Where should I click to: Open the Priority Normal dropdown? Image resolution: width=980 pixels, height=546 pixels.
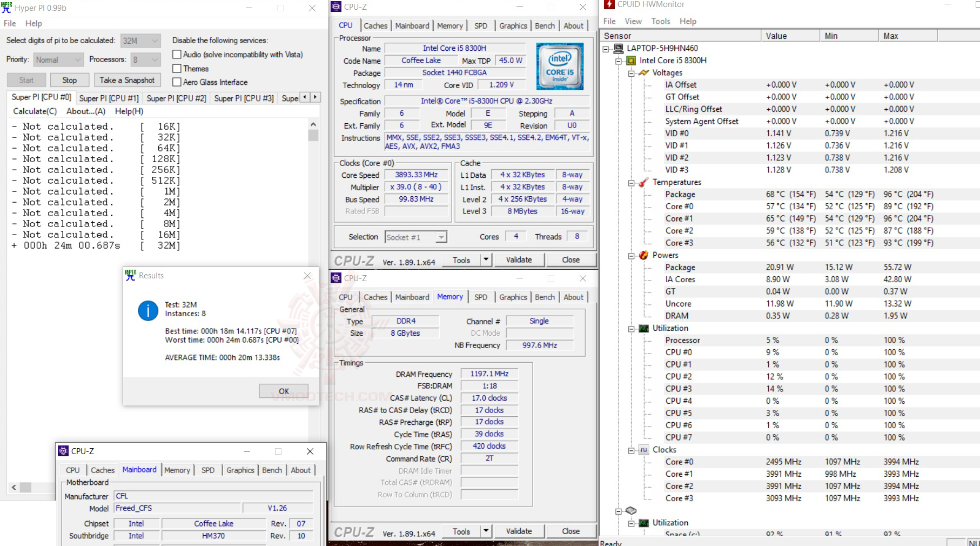58,59
